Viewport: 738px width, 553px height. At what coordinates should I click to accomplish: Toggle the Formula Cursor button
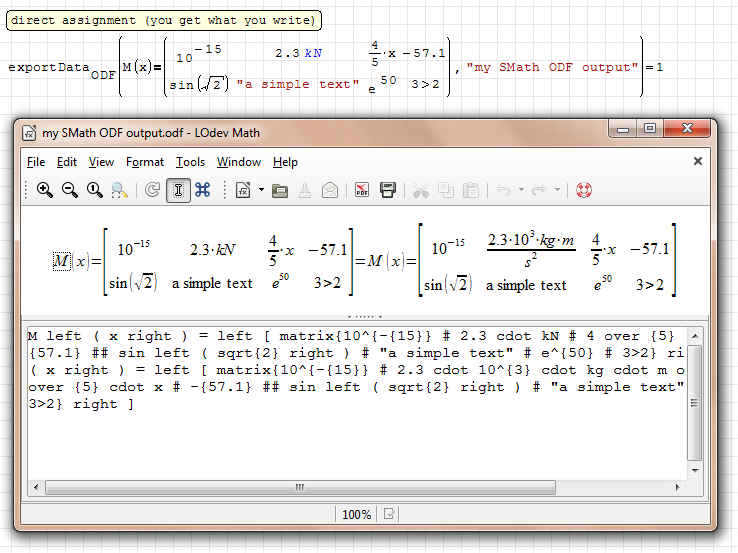pos(178,190)
